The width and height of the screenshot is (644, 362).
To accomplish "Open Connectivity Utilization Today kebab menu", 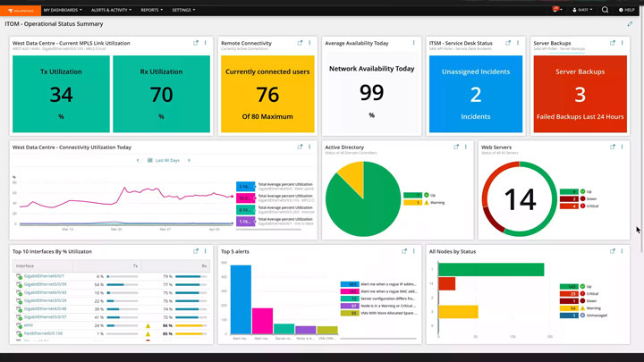I will [309, 147].
